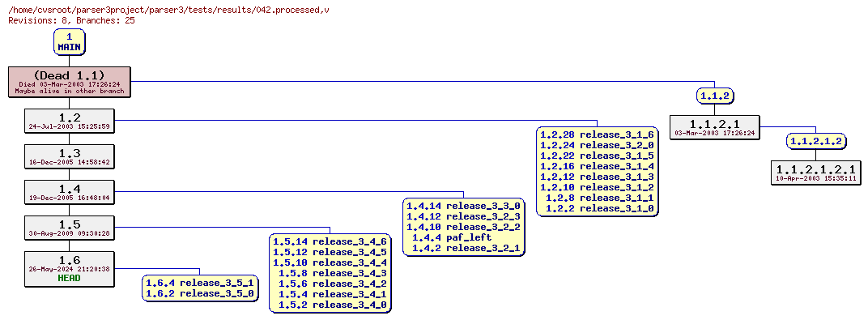Select revision 1.1.2.1.2.1 box
The image size is (868, 320).
tap(816, 173)
